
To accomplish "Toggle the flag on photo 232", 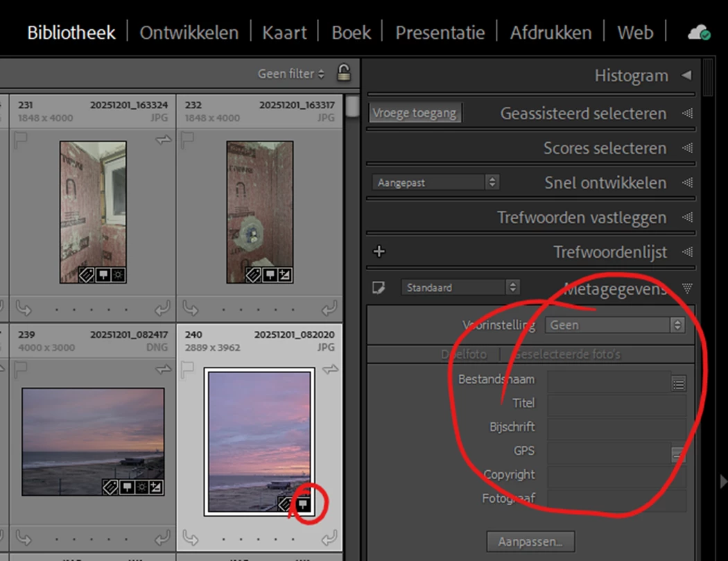I will pyautogui.click(x=187, y=140).
